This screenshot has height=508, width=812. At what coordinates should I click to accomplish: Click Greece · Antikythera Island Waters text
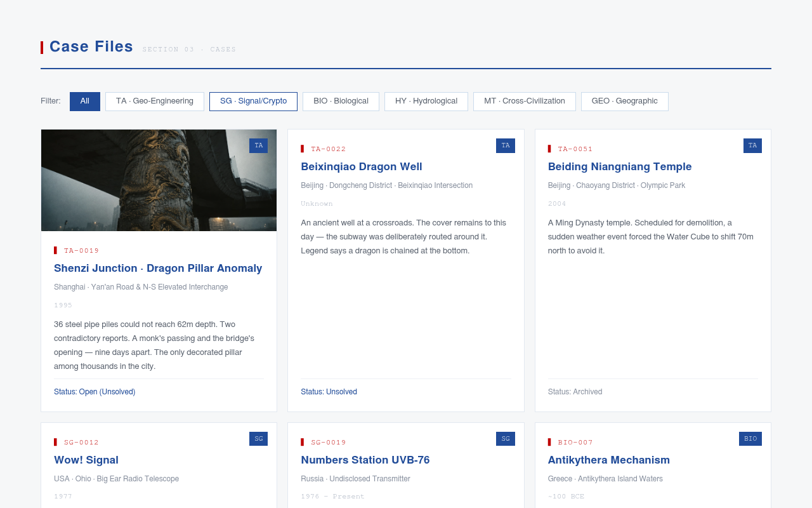605,479
